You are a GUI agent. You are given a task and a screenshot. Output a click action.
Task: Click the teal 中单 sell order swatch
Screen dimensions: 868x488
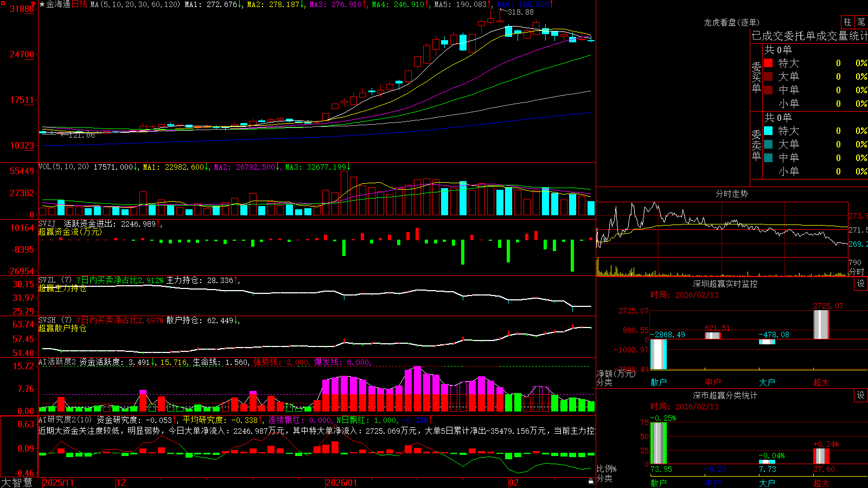[768, 158]
